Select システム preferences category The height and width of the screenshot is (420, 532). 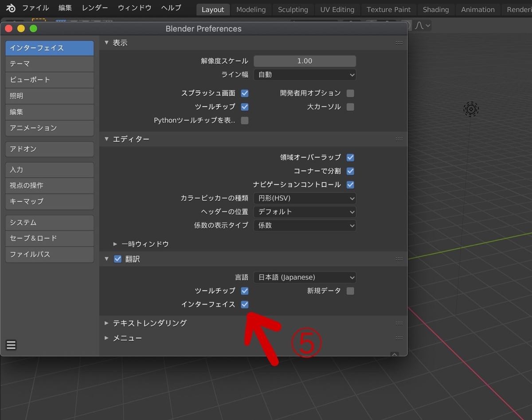(50, 223)
